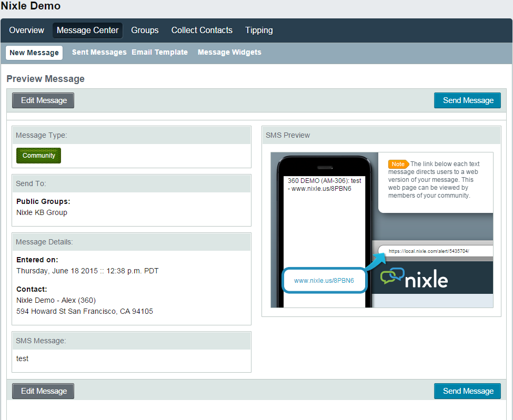
Task: Go to the Message Widgets sub-tab
Action: pos(229,52)
